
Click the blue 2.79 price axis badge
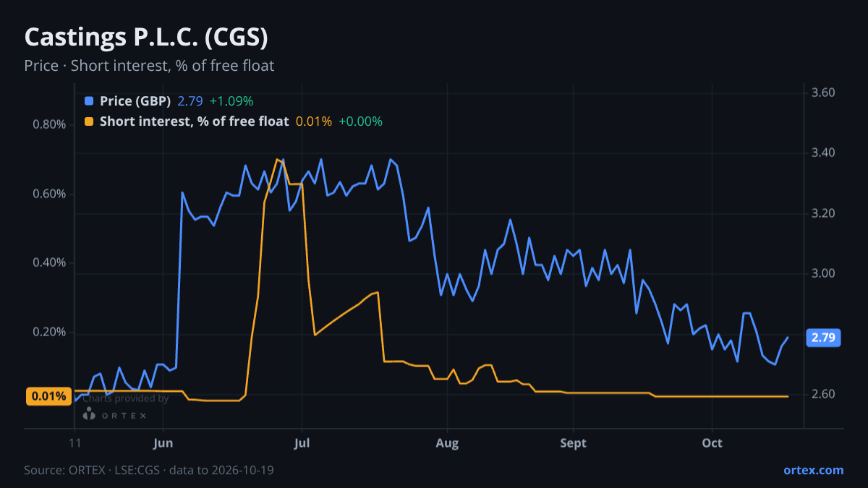823,338
